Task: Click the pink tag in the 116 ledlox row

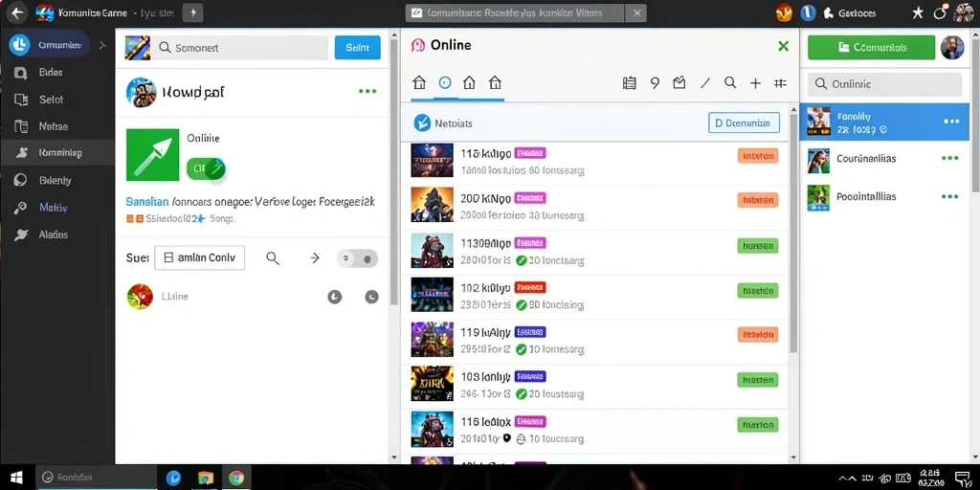Action: [x=530, y=421]
